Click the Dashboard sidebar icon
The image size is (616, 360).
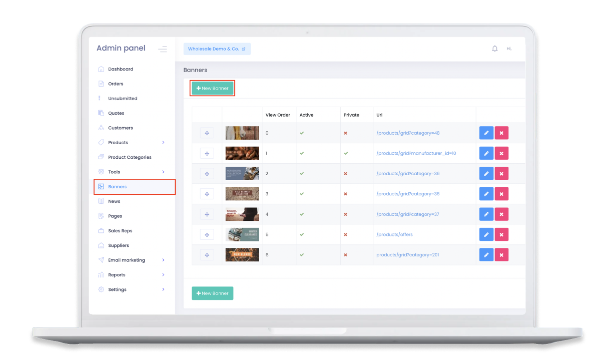(101, 69)
